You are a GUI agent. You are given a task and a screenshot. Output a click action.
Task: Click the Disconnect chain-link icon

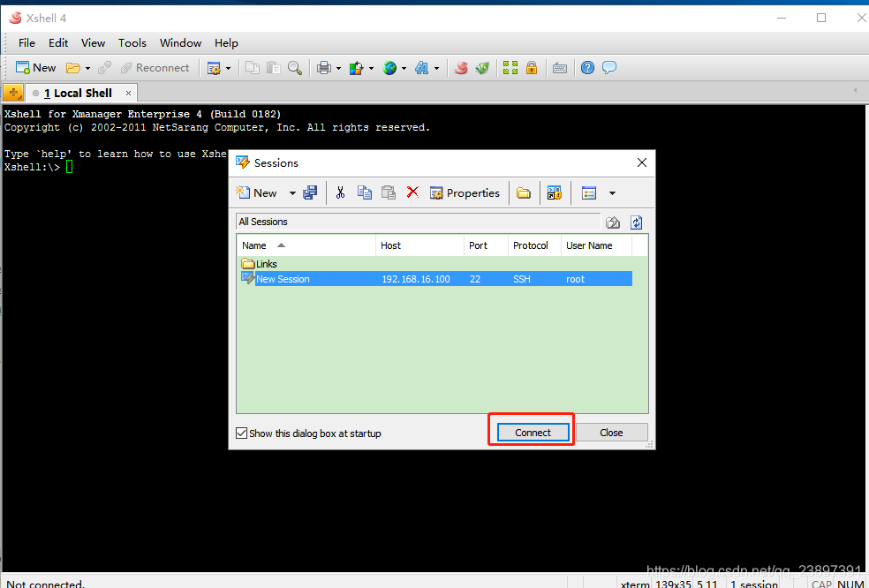point(104,68)
